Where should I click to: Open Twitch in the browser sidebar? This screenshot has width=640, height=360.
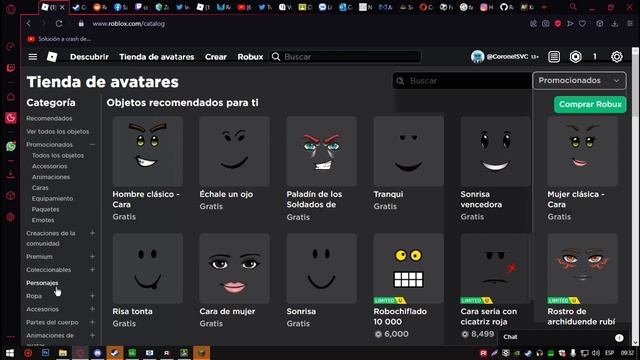click(11, 68)
